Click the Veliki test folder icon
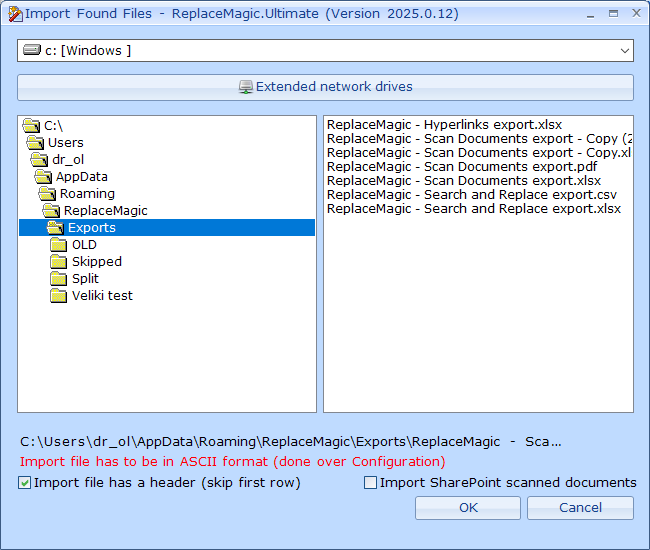 pyautogui.click(x=57, y=296)
